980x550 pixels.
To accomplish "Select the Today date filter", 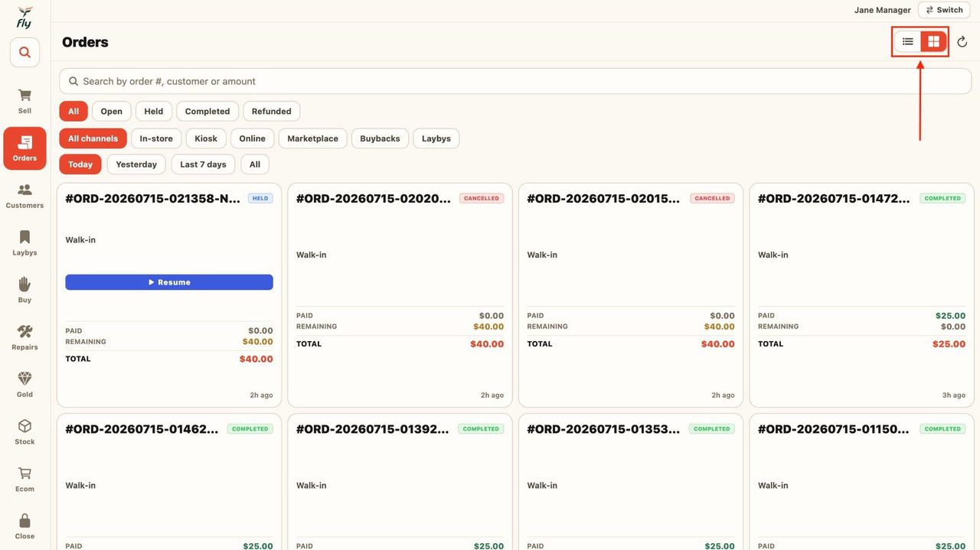I will [80, 164].
